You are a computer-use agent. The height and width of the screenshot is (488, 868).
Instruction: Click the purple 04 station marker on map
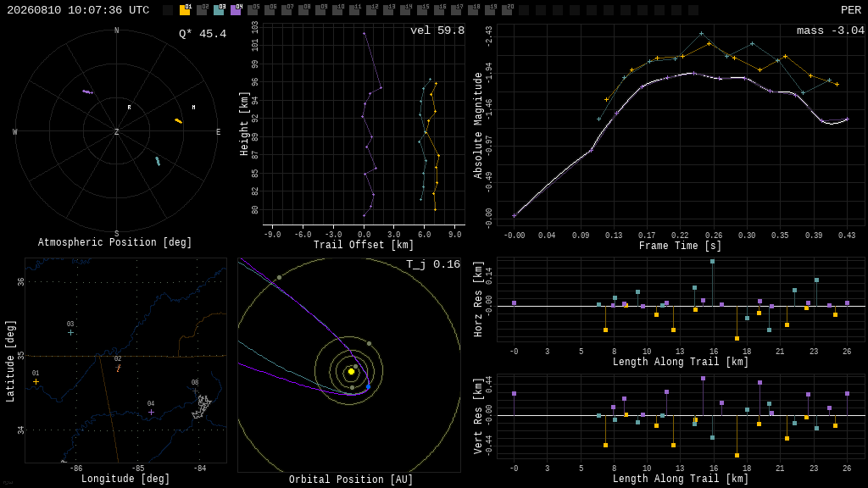click(x=151, y=413)
